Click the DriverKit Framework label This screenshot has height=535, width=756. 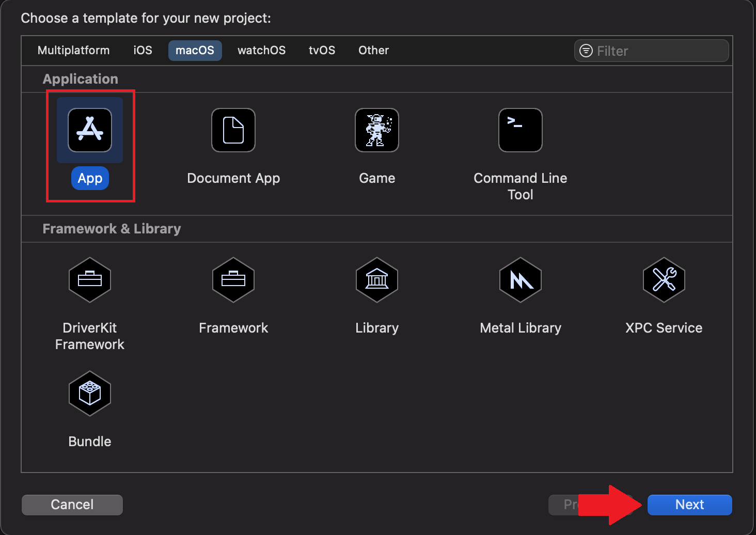pos(90,336)
